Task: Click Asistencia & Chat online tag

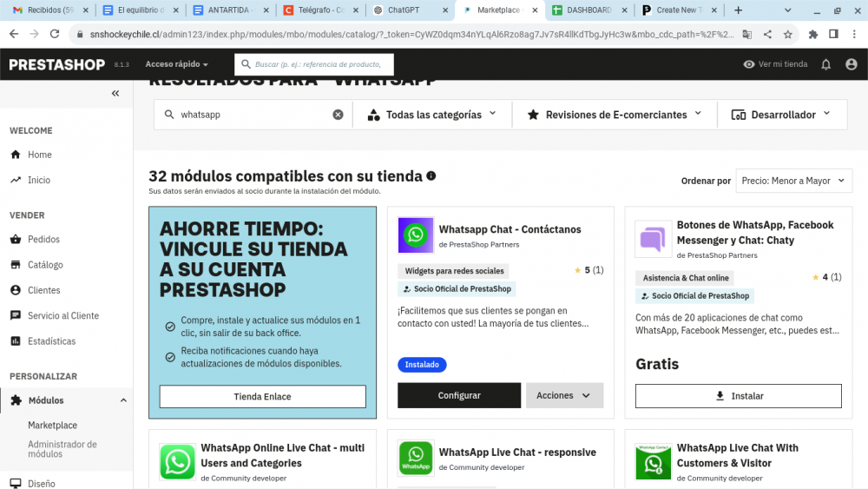Action: [x=686, y=278]
